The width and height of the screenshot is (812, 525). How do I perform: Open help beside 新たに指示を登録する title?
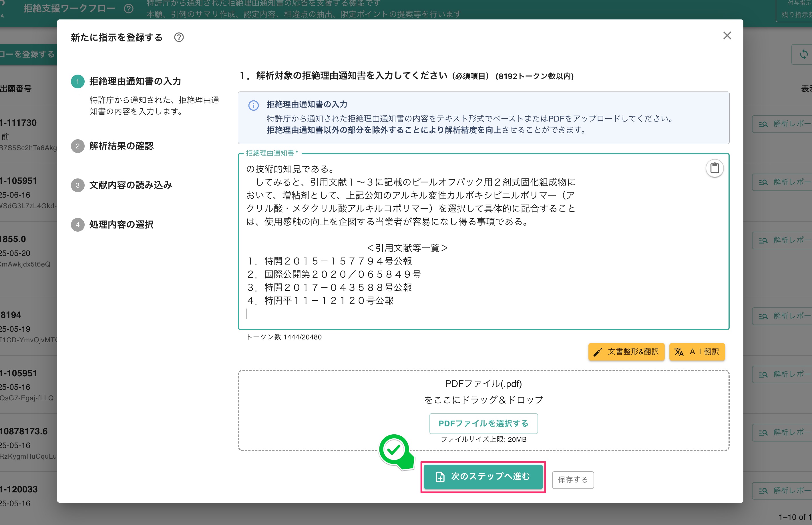point(179,37)
